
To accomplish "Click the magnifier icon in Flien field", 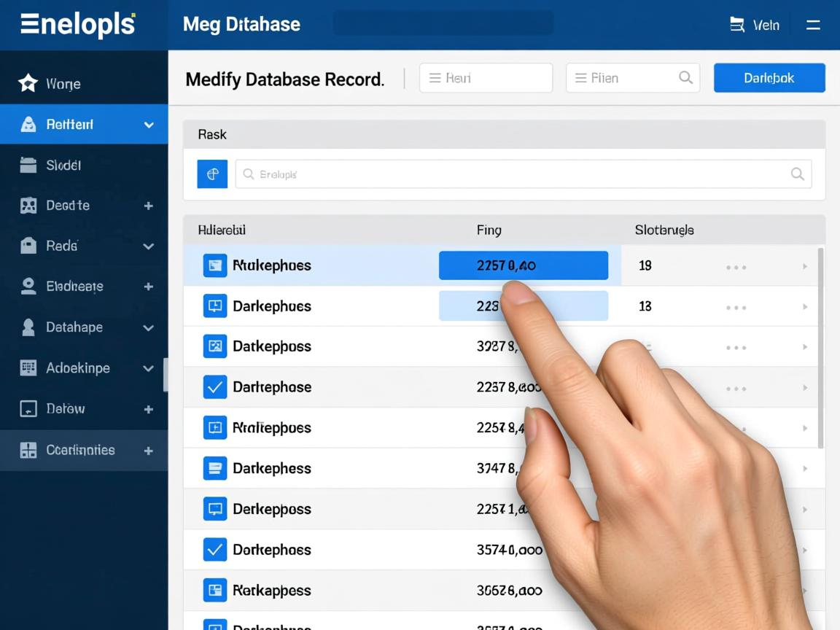I will click(x=685, y=77).
